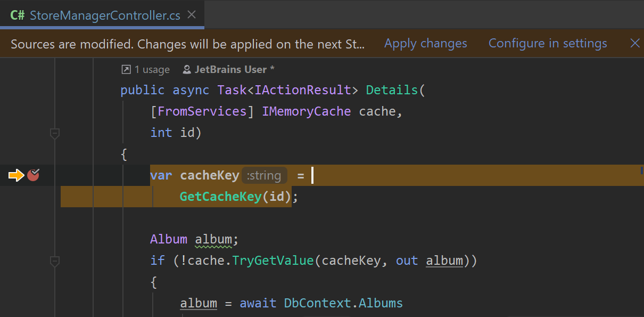
Task: Collapse the fold marker beside int id
Action: pos(54,133)
